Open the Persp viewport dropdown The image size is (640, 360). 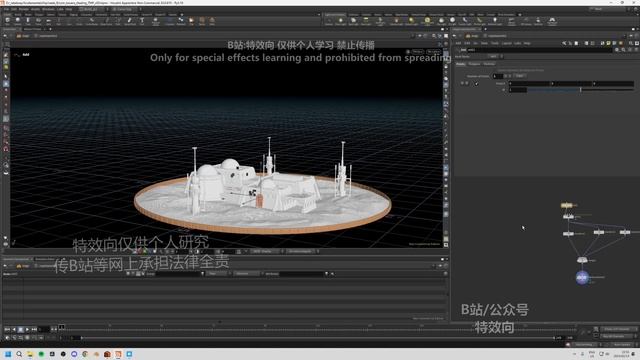tap(418, 51)
